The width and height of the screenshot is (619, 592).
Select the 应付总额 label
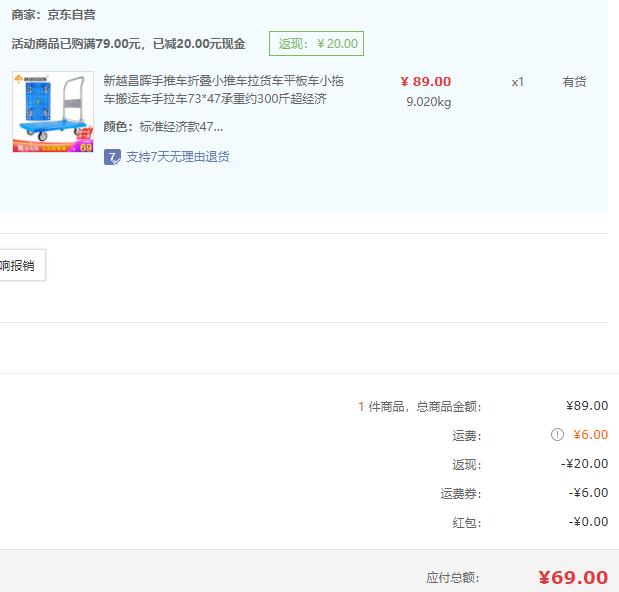pos(453,578)
